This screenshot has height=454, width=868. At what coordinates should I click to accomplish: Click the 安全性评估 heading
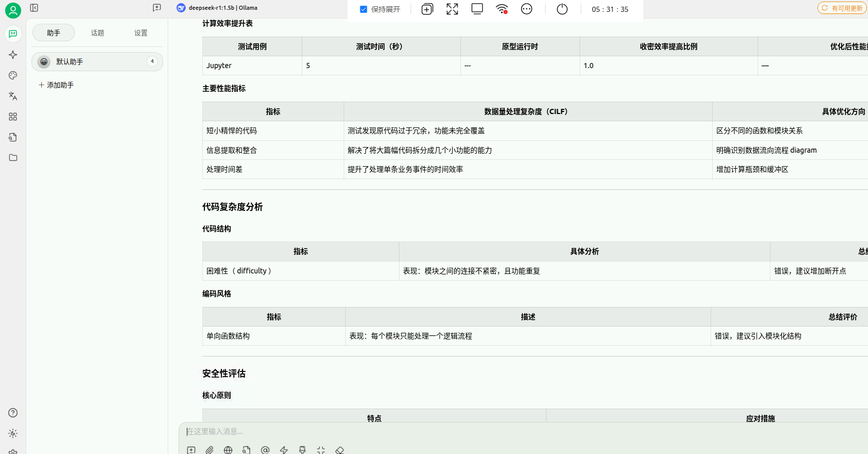coord(224,374)
